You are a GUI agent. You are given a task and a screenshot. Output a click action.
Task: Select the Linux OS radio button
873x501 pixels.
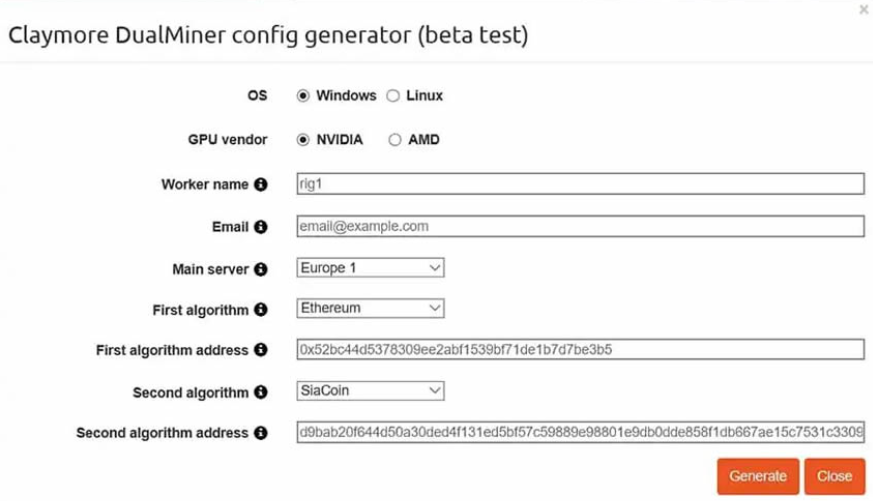393,96
